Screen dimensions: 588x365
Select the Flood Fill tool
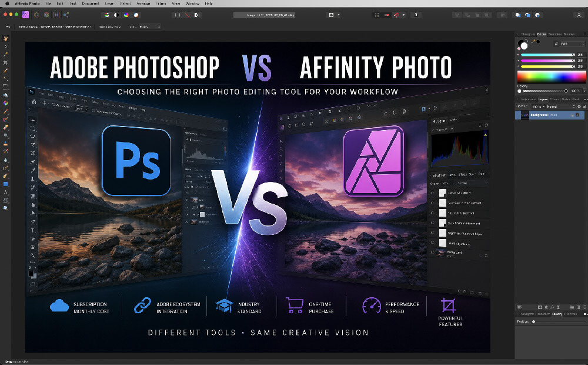click(5, 95)
